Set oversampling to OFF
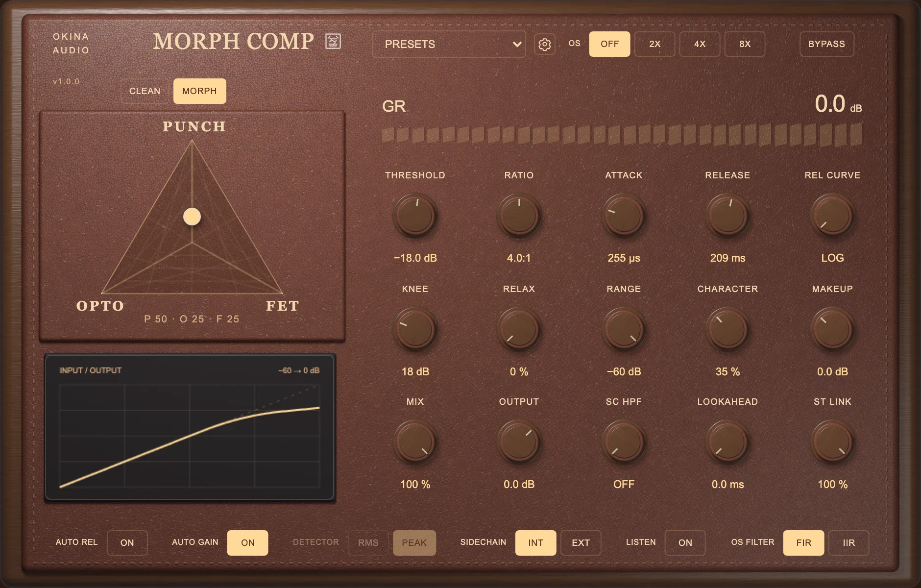The height and width of the screenshot is (588, 921). click(x=609, y=44)
